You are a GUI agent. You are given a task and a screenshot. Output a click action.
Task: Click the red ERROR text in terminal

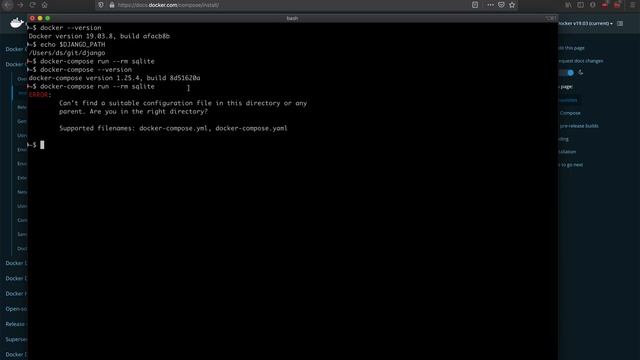click(x=39, y=95)
